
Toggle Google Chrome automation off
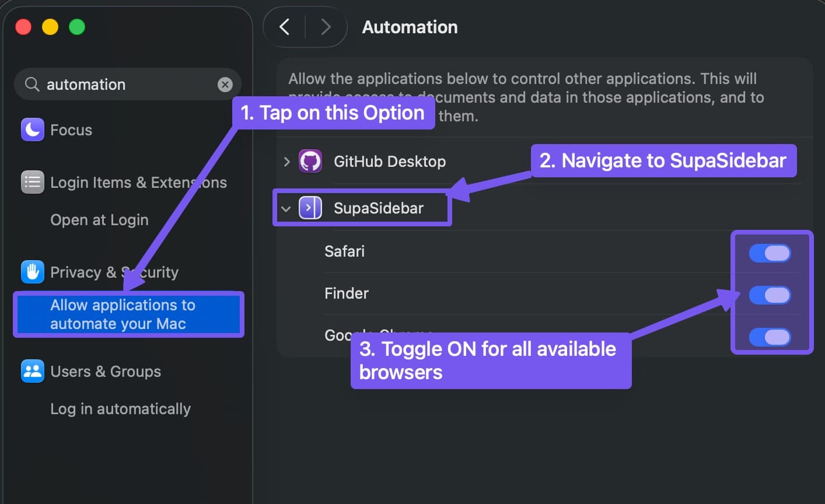[770, 337]
